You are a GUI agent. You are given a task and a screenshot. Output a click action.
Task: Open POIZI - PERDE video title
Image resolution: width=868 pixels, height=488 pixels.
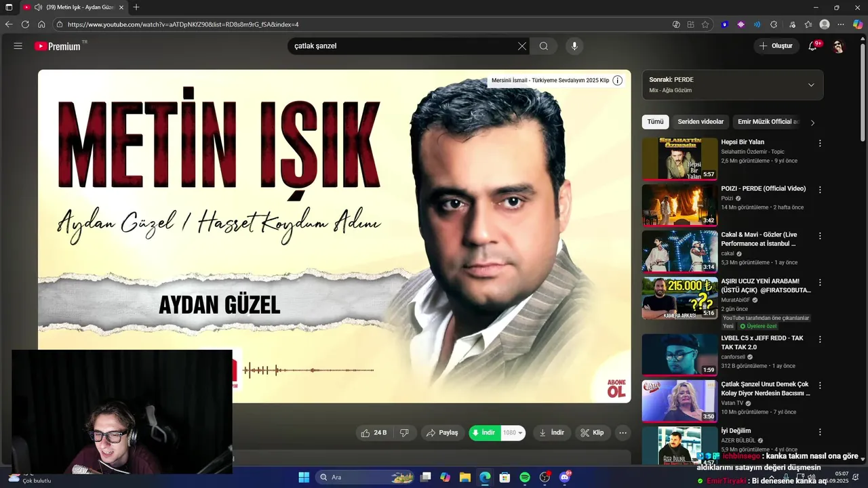click(x=764, y=188)
